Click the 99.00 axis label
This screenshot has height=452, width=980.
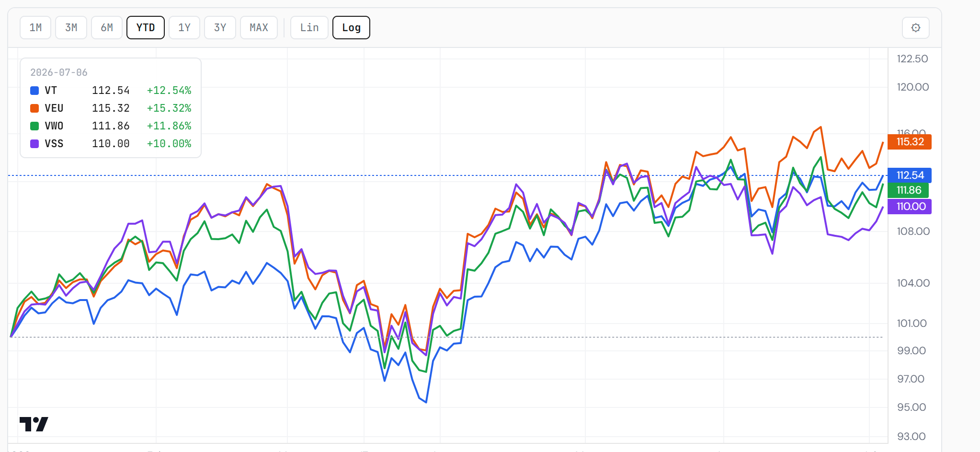(911, 351)
